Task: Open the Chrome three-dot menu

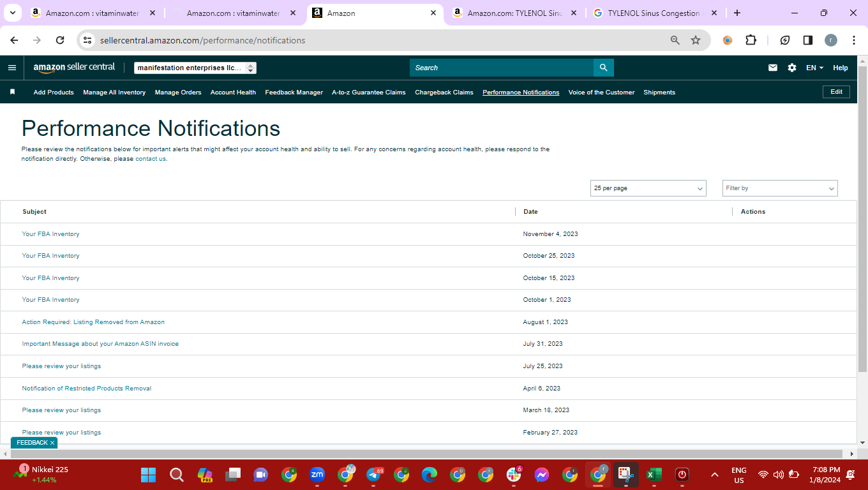Action: [x=854, y=40]
